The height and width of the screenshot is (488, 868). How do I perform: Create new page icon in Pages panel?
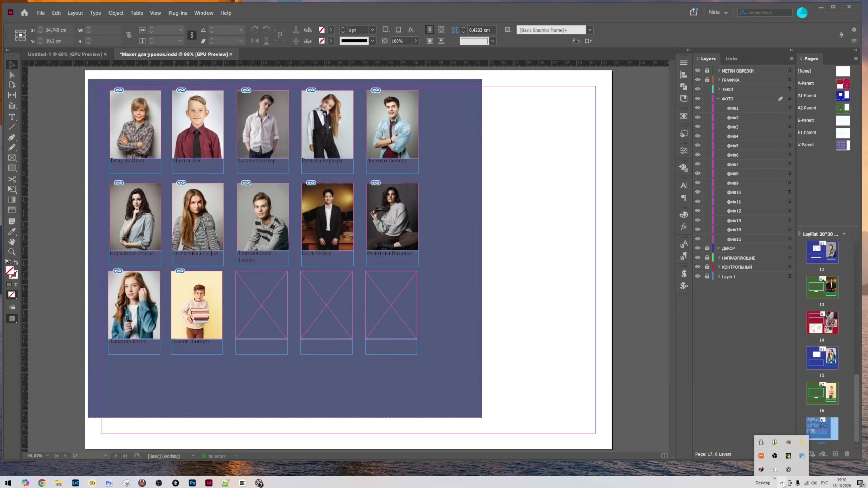click(x=835, y=454)
